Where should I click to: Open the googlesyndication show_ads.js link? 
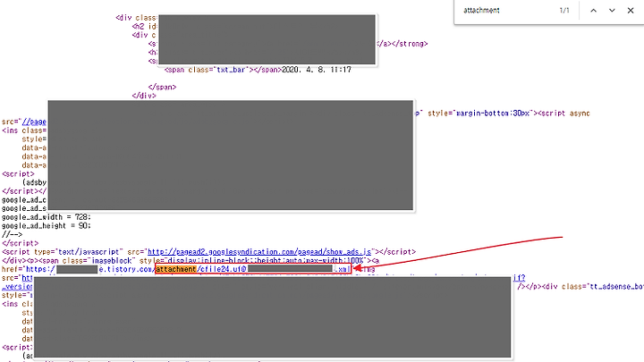pyautogui.click(x=259, y=251)
